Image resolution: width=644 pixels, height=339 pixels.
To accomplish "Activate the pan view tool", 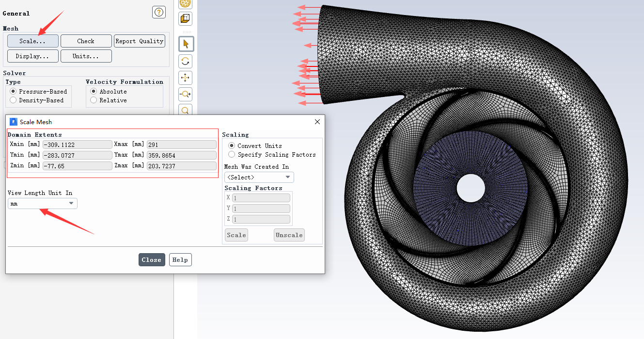I will [x=185, y=78].
